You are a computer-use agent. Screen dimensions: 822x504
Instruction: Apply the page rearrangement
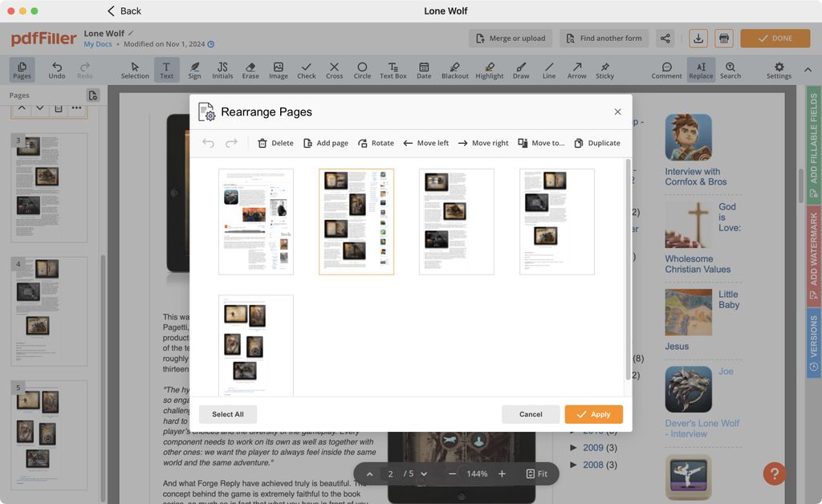click(593, 414)
